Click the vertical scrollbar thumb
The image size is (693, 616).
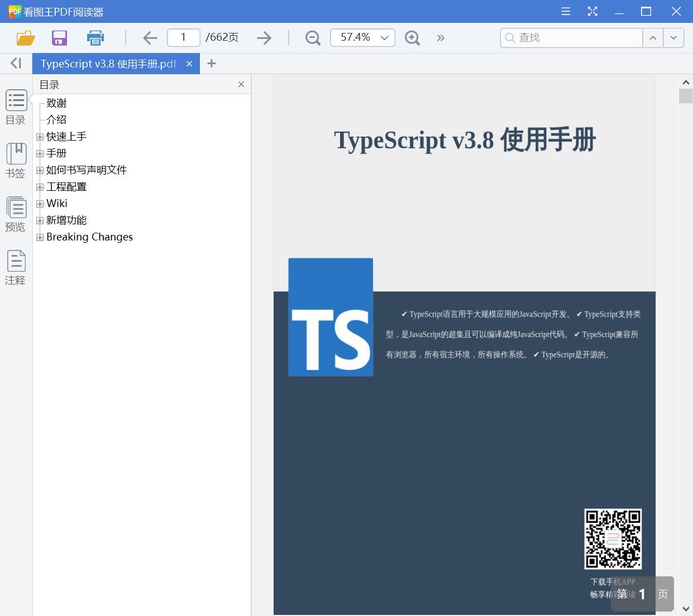(686, 95)
